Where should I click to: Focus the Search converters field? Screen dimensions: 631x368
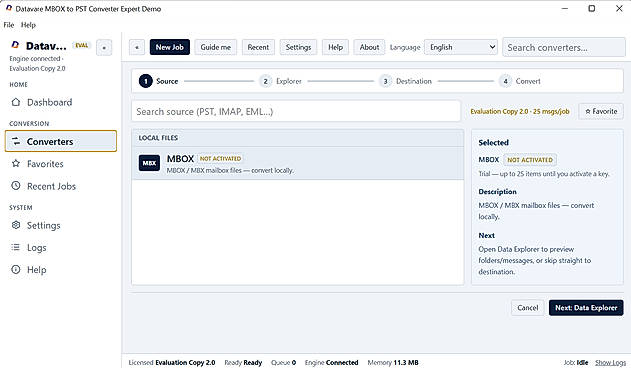pos(563,48)
